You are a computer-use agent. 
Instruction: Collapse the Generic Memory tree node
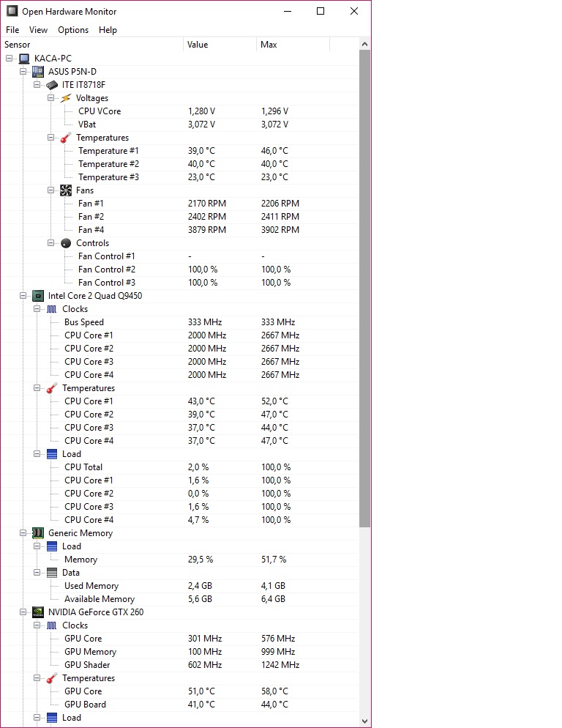click(x=23, y=533)
